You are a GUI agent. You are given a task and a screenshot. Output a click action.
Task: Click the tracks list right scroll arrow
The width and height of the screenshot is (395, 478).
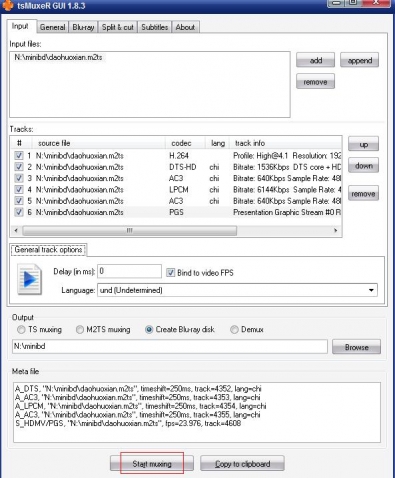tap(336, 230)
